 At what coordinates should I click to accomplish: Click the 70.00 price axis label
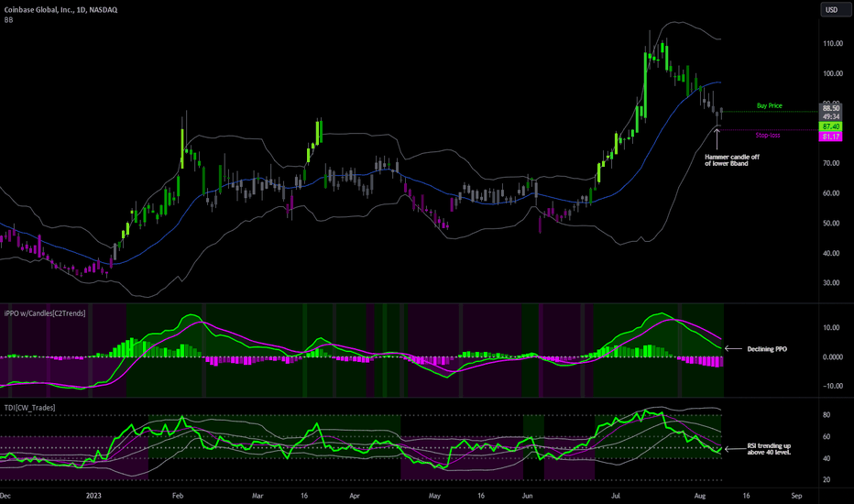[831, 163]
